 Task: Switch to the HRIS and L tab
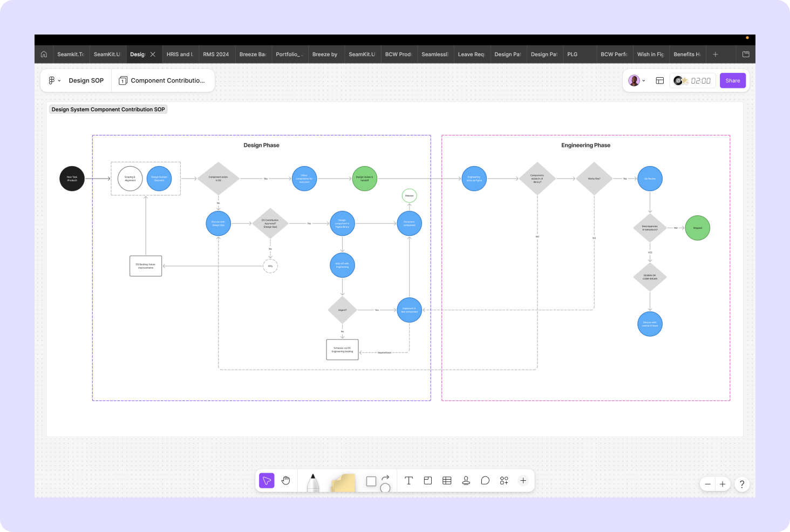pos(180,54)
